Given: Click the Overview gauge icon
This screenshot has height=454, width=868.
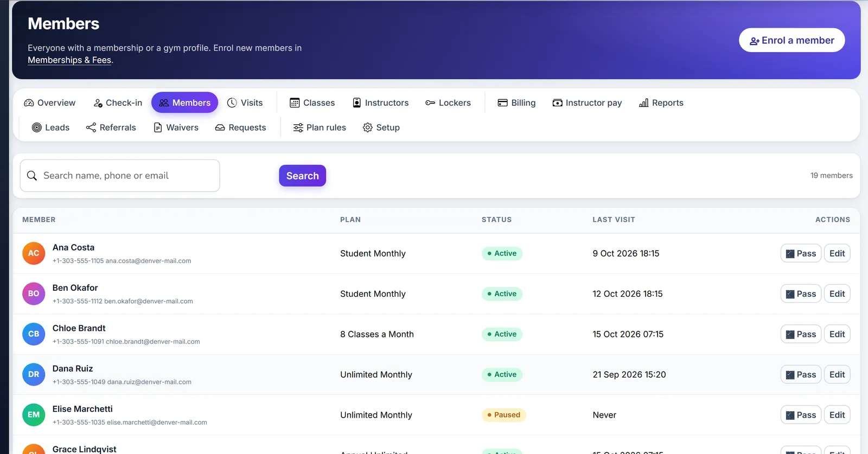Looking at the screenshot, I should coord(29,103).
